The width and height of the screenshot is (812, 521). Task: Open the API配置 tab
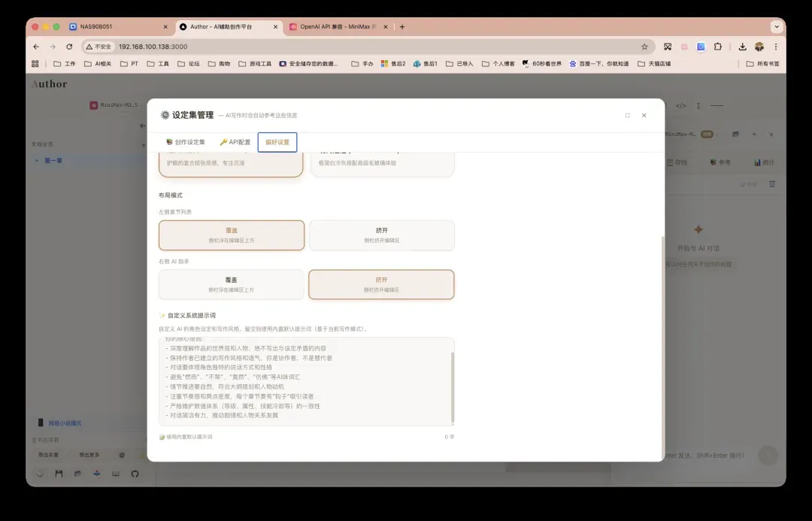(235, 142)
